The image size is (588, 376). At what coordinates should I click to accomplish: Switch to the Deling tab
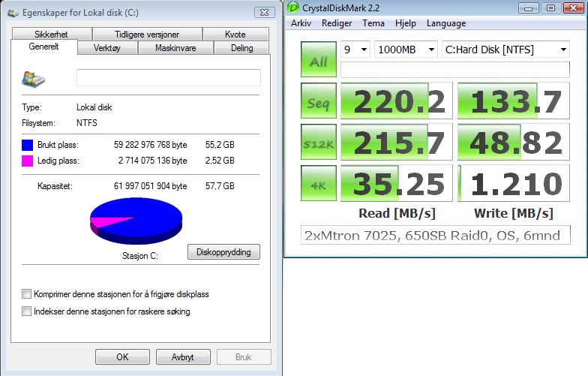pyautogui.click(x=241, y=48)
